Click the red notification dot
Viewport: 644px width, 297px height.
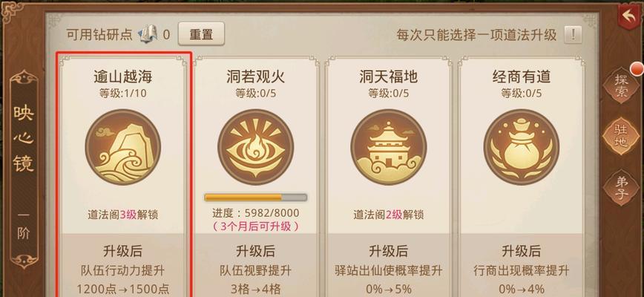pyautogui.click(x=637, y=69)
